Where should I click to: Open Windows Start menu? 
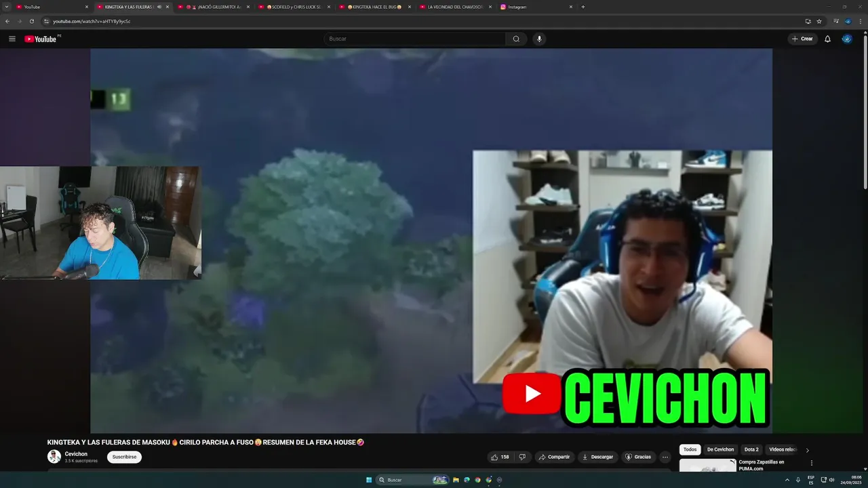[369, 480]
